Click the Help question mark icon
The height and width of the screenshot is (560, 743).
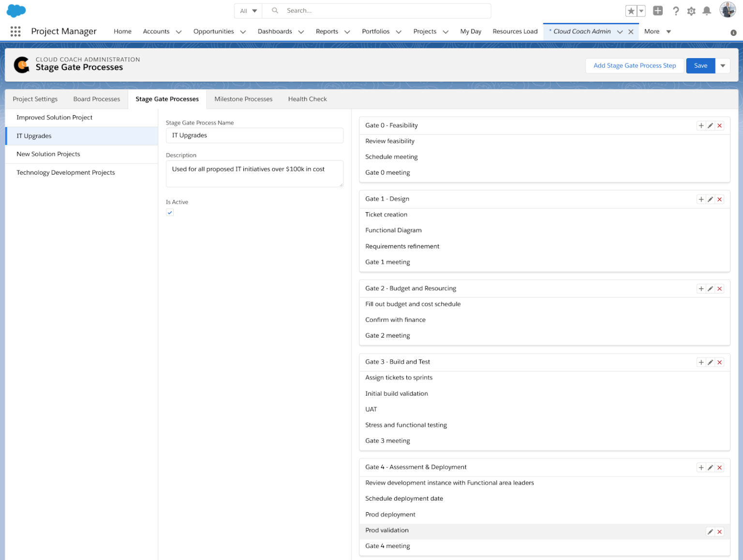tap(676, 11)
